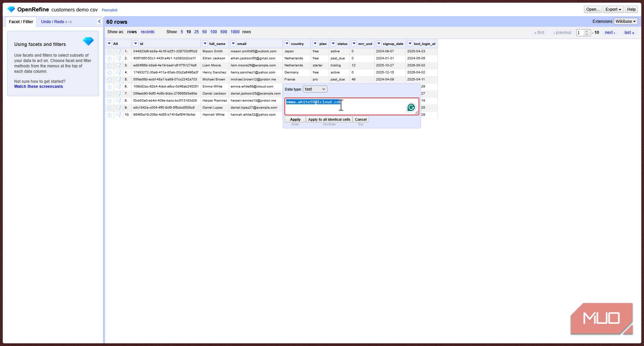
Task: Star row 1 Mason Smith
Action: click(x=109, y=51)
